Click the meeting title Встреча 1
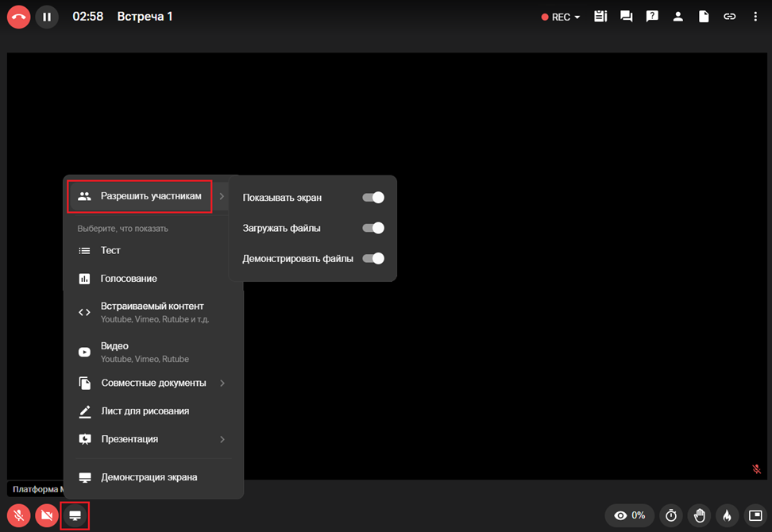This screenshot has height=532, width=772. 145,17
